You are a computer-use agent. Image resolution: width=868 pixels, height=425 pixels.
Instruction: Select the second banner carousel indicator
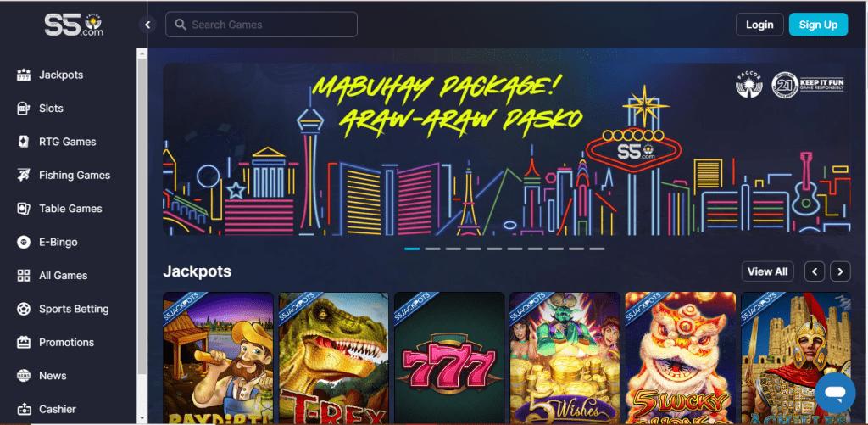(x=432, y=249)
